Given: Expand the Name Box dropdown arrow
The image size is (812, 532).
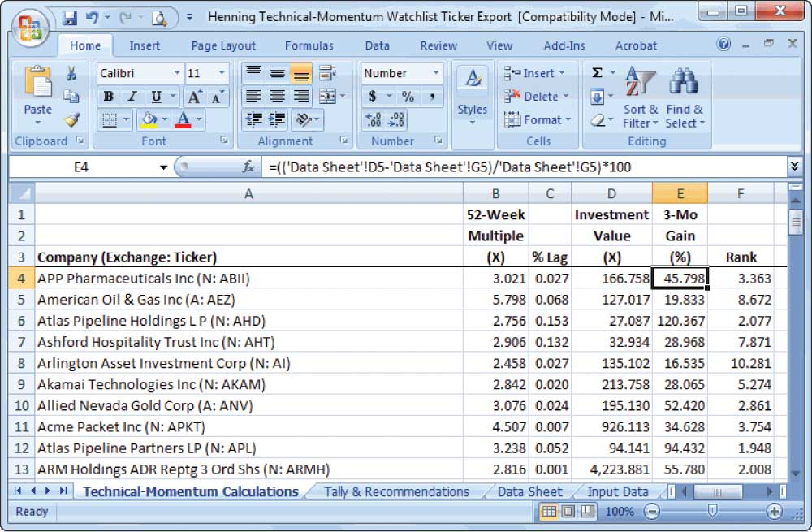Looking at the screenshot, I should tap(164, 167).
